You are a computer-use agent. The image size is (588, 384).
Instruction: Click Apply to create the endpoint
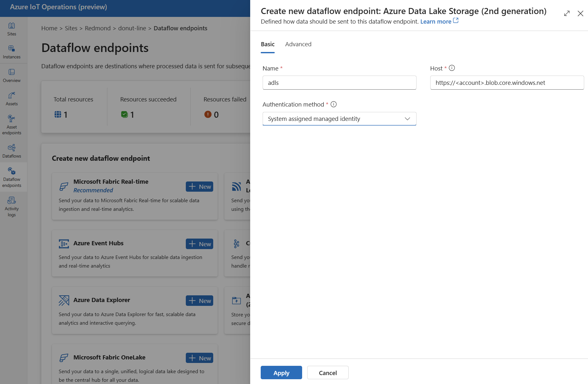(x=281, y=373)
